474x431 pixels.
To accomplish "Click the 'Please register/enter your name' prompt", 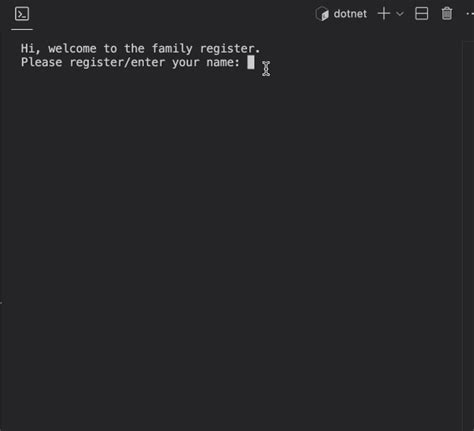I will 130,63.
